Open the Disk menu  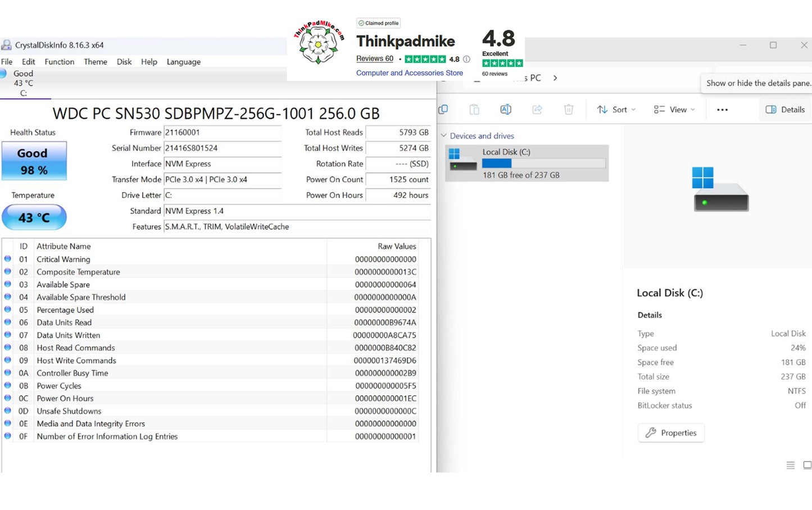click(x=124, y=62)
